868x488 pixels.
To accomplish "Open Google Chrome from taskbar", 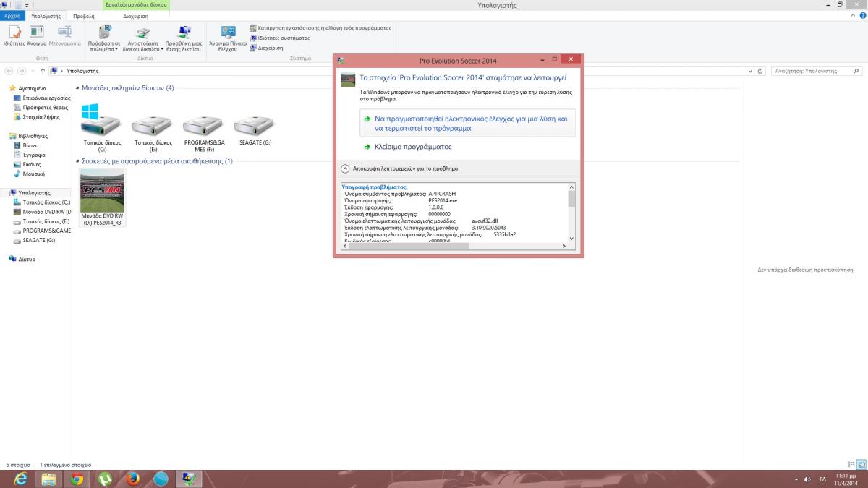I will (x=77, y=479).
